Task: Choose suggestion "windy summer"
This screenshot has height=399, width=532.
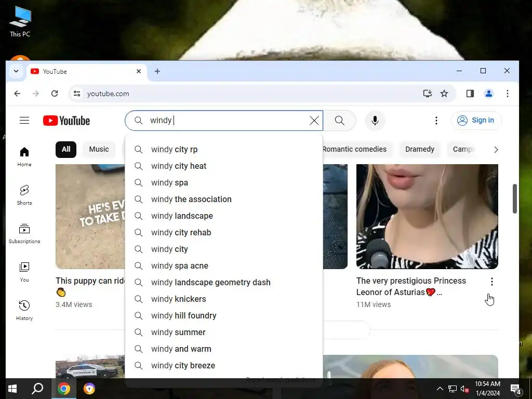Action: point(224,332)
